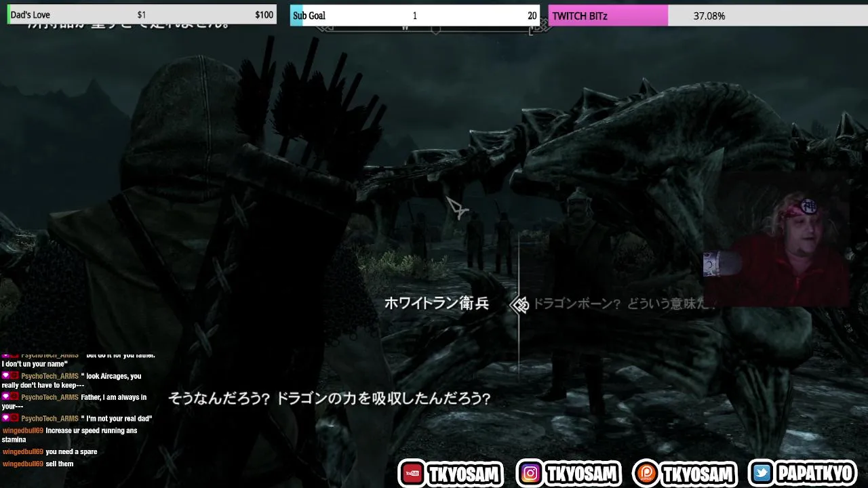Click the Sub Goal progress bar

[415, 15]
